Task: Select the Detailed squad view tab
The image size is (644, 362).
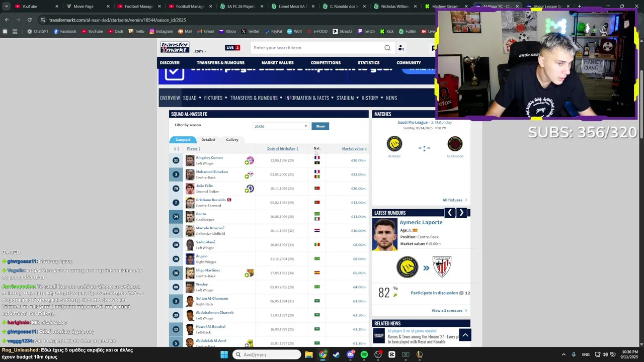Action: click(208, 140)
